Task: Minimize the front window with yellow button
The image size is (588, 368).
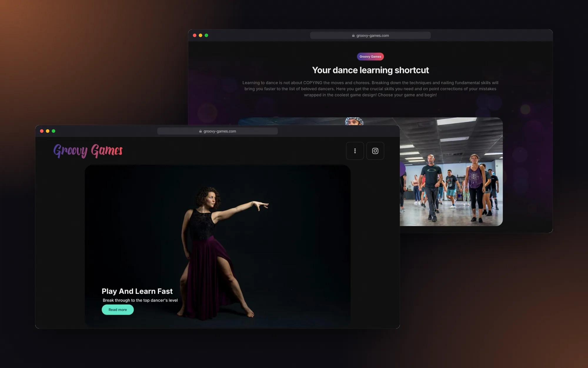Action: [x=48, y=131]
